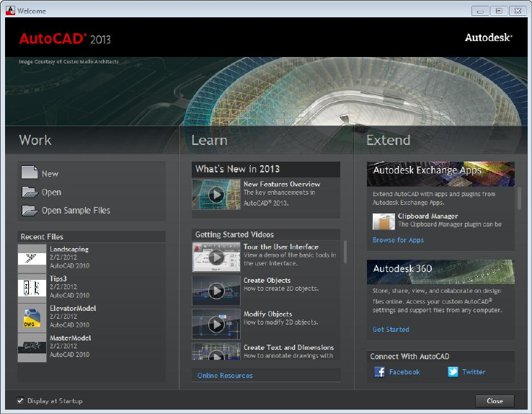Toggle the Display at Startup checkbox
532x414 pixels.
(x=20, y=401)
